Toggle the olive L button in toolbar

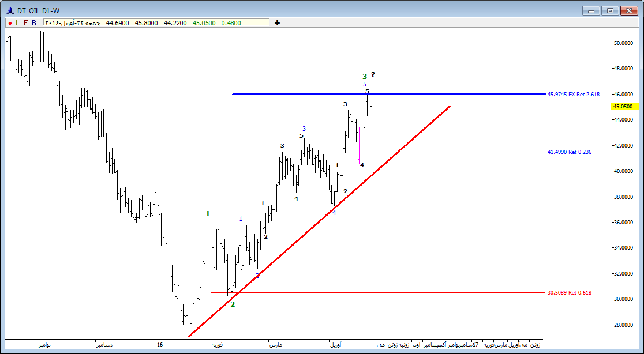tap(17, 23)
